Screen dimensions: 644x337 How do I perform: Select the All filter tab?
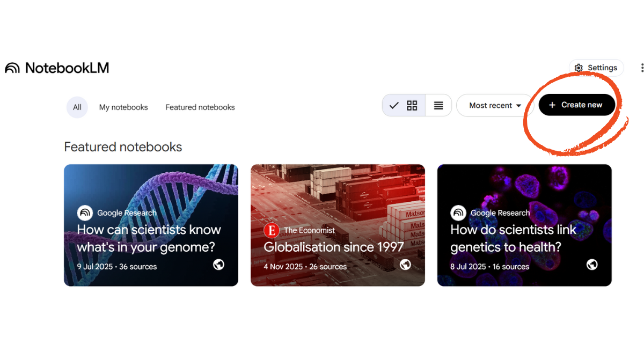pos(77,107)
